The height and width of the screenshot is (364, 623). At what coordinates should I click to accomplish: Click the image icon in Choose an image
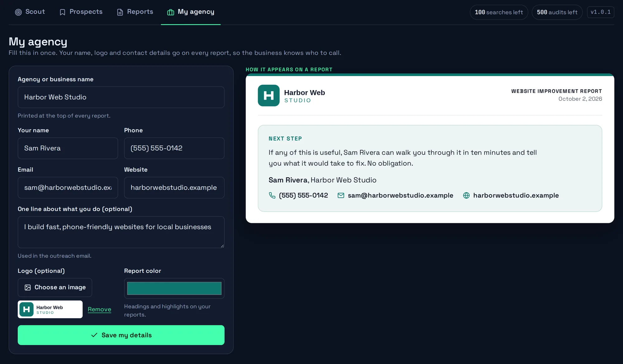click(28, 287)
